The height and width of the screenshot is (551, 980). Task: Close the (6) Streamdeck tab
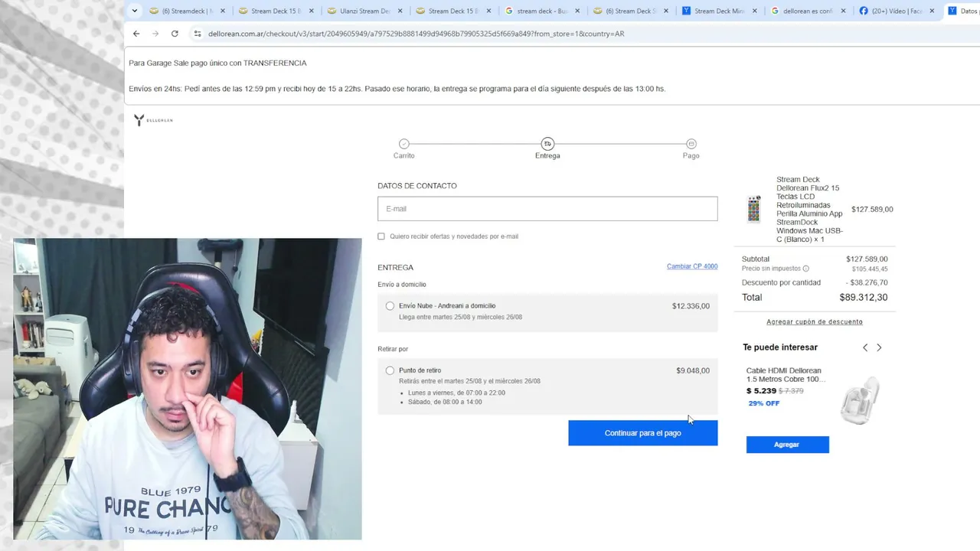[x=223, y=11]
